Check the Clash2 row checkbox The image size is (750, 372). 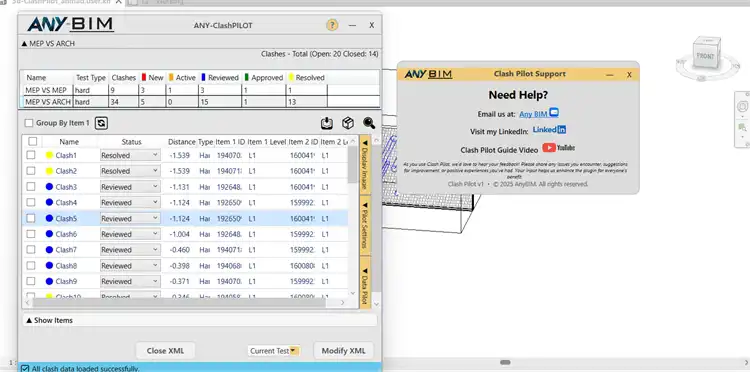(x=31, y=171)
